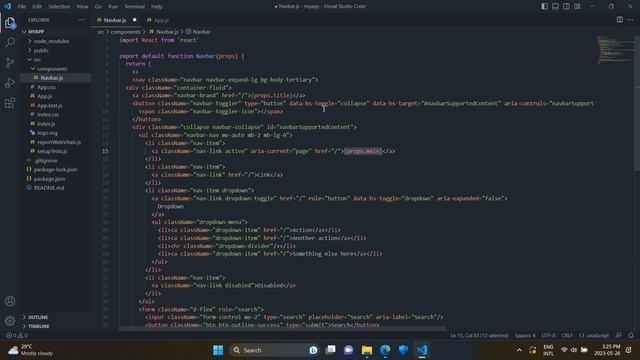
Task: Click the editor horizontal scrollbar
Action: click(x=282, y=328)
